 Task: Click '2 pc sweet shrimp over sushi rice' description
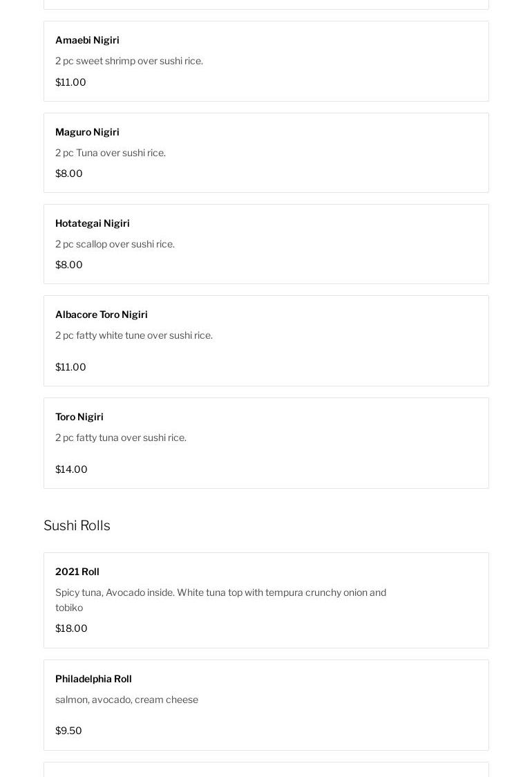pos(129,61)
